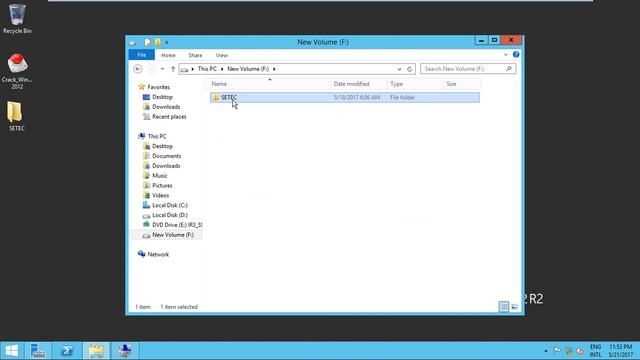Viewport: 640px width, 360px height.
Task: Open the Home ribbon tab
Action: coord(168,55)
